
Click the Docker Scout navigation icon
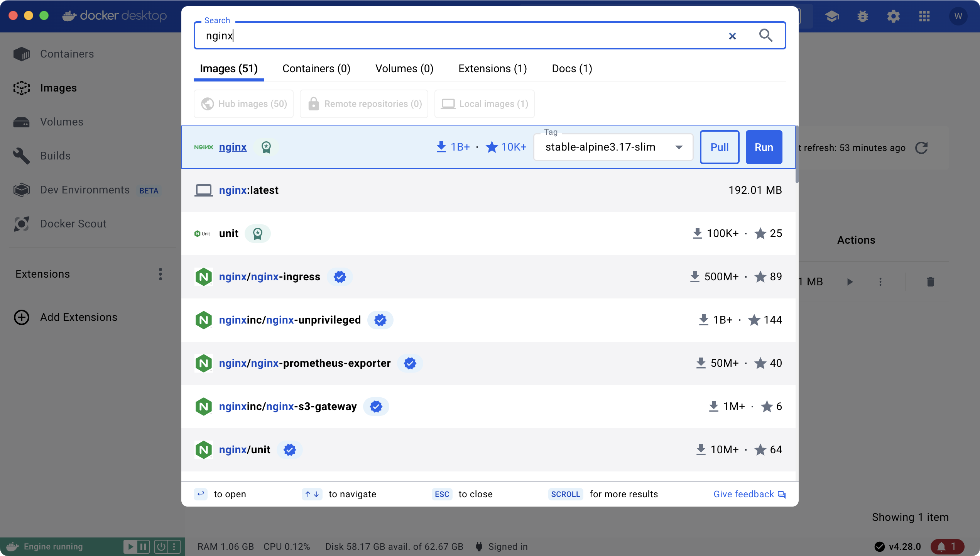click(x=22, y=223)
